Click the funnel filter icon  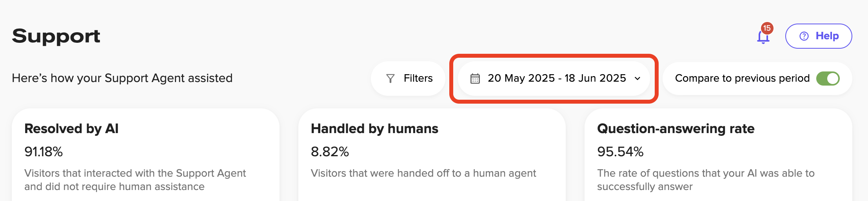(x=390, y=79)
